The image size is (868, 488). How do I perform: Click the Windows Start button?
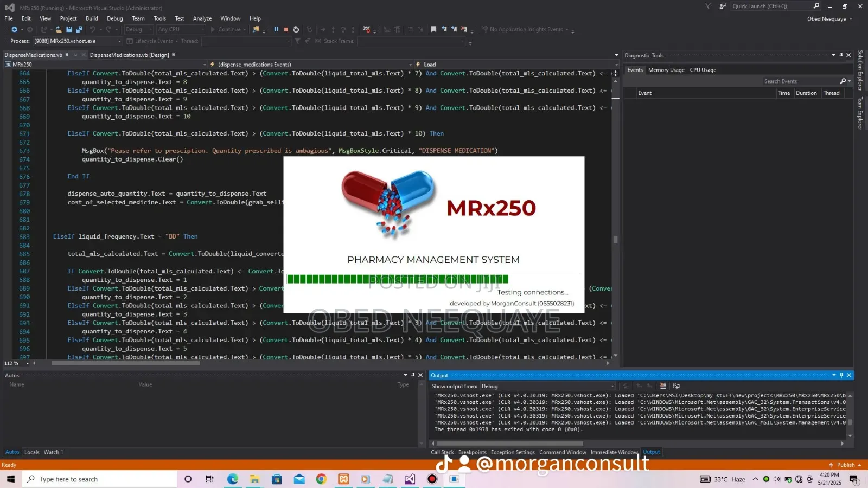pyautogui.click(x=10, y=479)
